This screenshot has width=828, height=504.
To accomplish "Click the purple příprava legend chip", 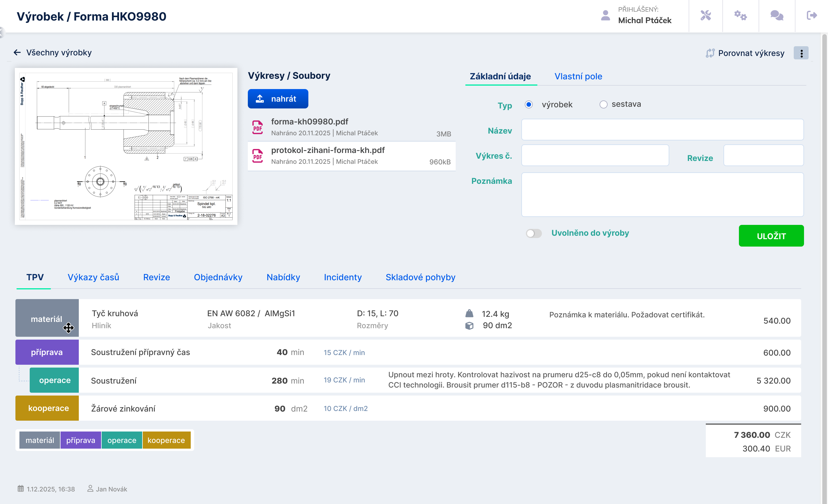I will [x=81, y=440].
